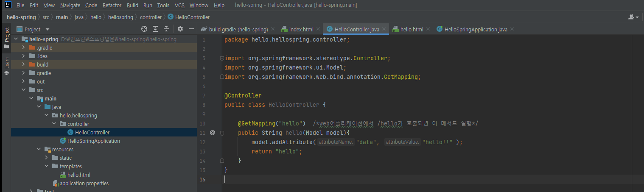The height and width of the screenshot is (192, 644).
Task: Fold the import block on line 3
Action: [x=221, y=58]
